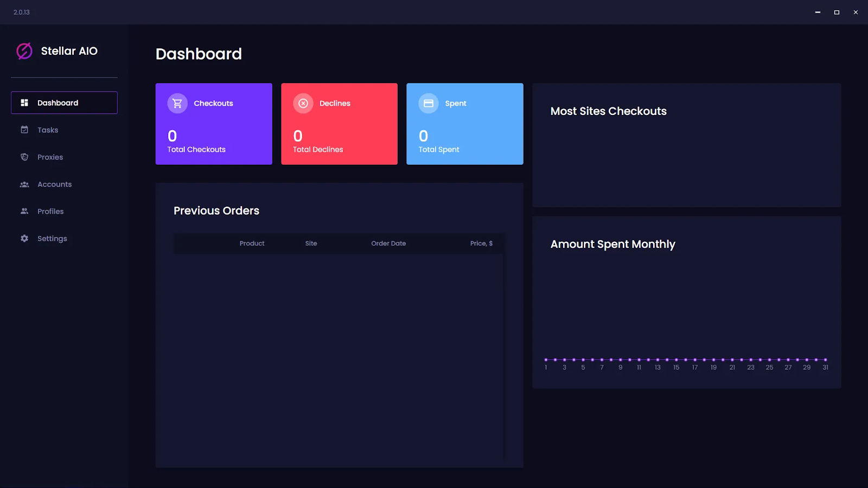Click the Accounts people icon
The height and width of the screenshot is (488, 868).
(24, 184)
